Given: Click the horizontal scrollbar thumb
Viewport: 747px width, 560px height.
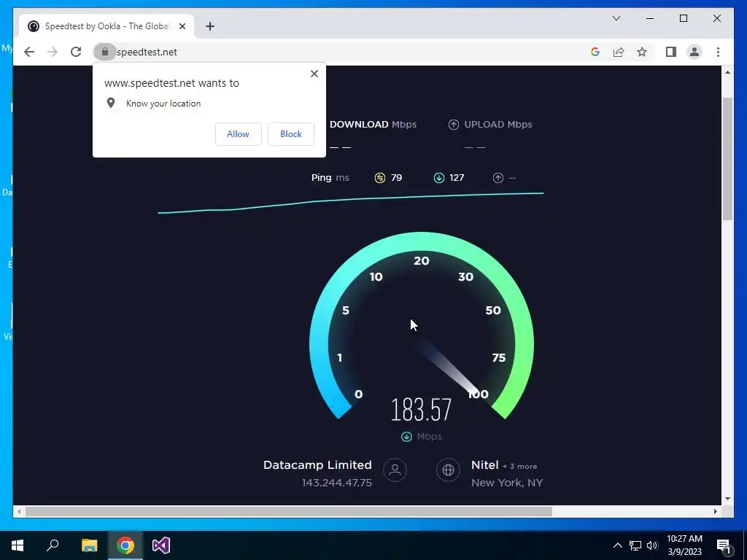Looking at the screenshot, I should [x=289, y=511].
